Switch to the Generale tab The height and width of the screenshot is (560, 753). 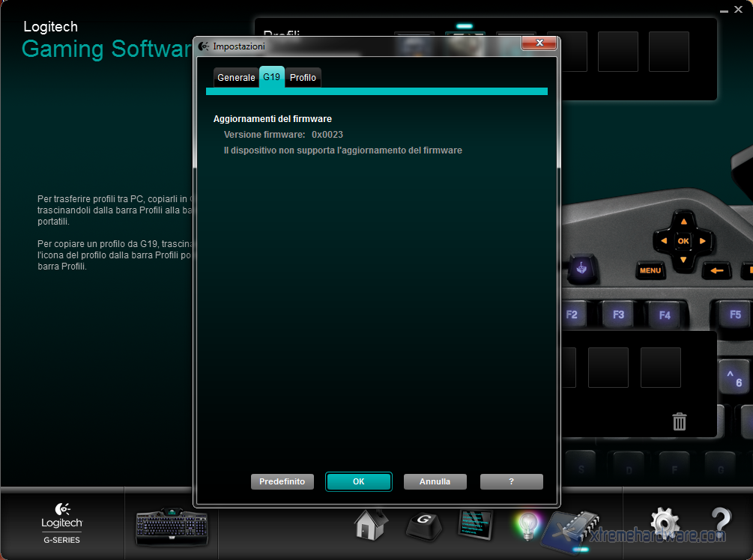click(x=236, y=78)
